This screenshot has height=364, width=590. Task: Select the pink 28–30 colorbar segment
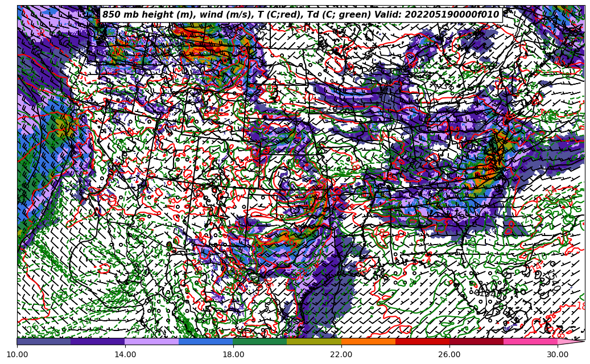(530, 341)
